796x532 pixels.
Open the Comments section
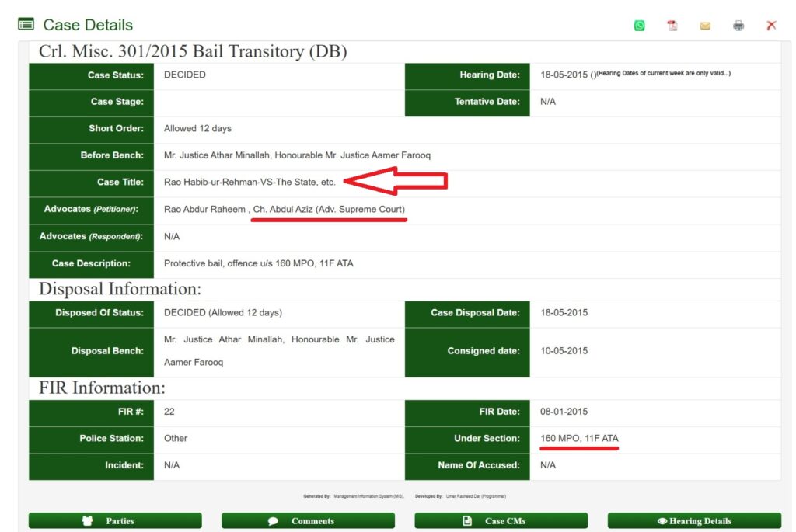(x=308, y=520)
